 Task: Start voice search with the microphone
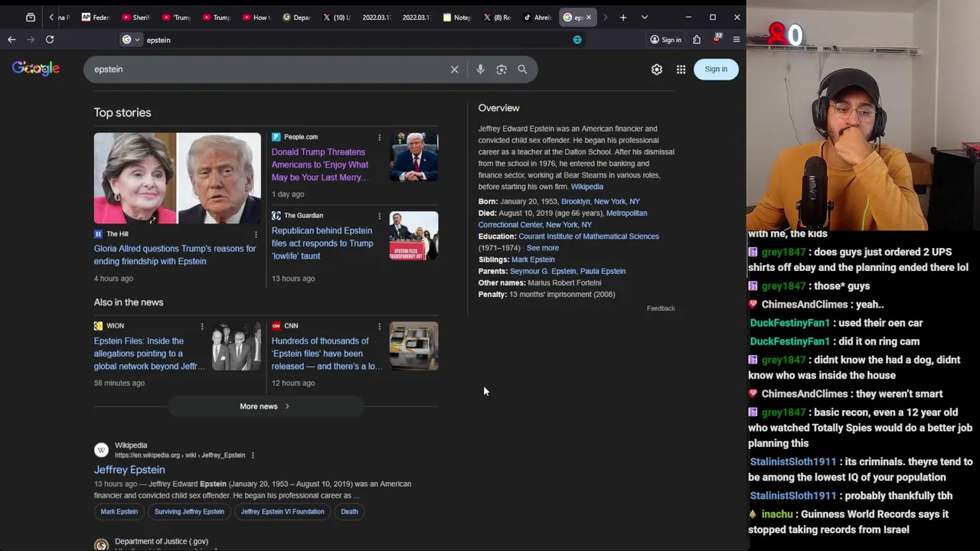pyautogui.click(x=480, y=70)
